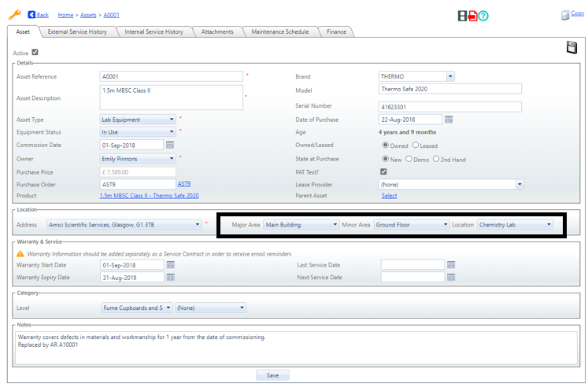
Task: Toggle the Active checkbox
Action: tap(35, 52)
